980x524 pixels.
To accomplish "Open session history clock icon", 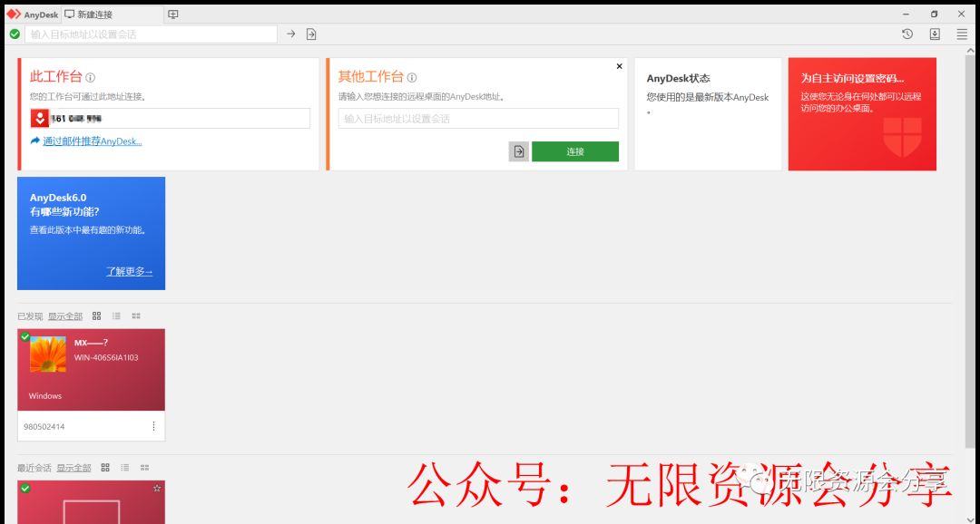I will tap(907, 34).
